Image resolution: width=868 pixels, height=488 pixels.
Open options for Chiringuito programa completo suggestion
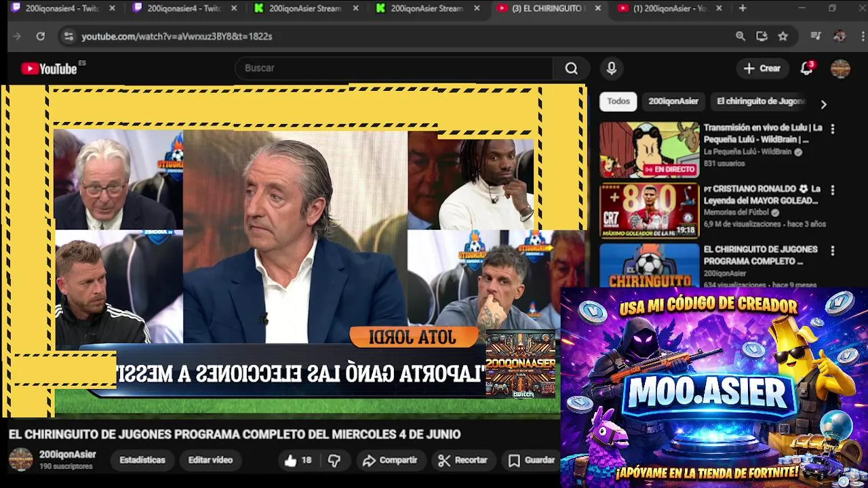point(833,251)
